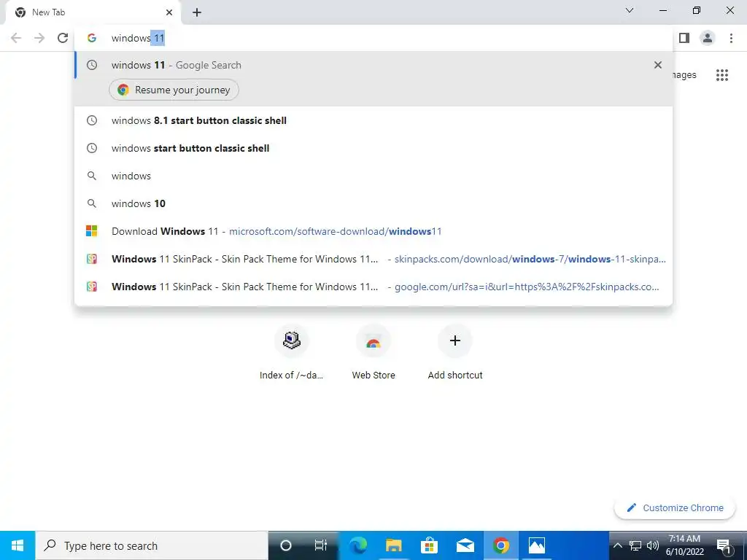
Task: Switch to Chrome on the taskbar
Action: [500, 545]
